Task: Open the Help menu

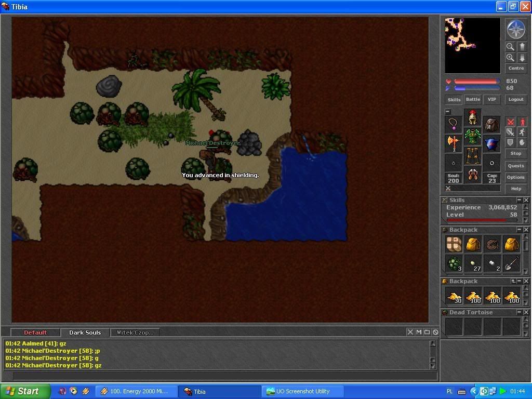Action: pyautogui.click(x=516, y=189)
